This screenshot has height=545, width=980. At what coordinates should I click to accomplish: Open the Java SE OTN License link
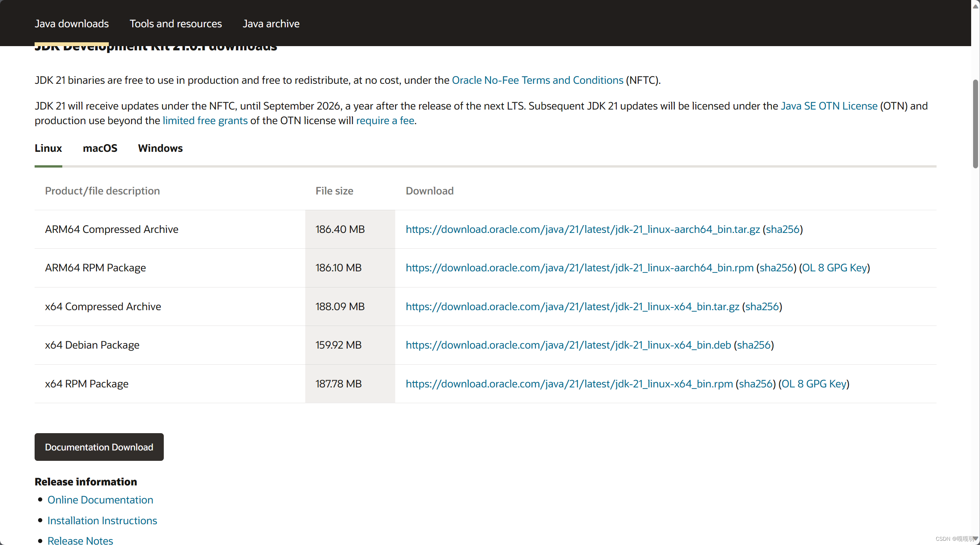829,106
